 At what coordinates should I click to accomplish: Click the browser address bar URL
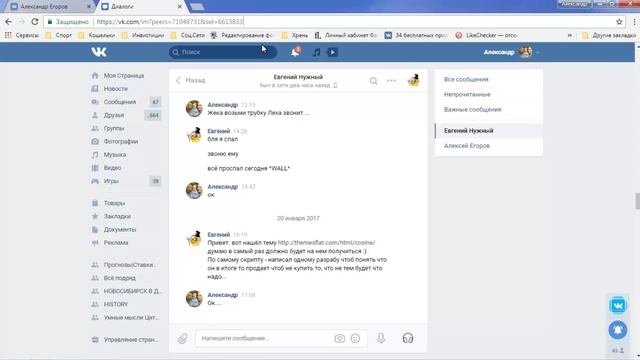click(x=169, y=22)
